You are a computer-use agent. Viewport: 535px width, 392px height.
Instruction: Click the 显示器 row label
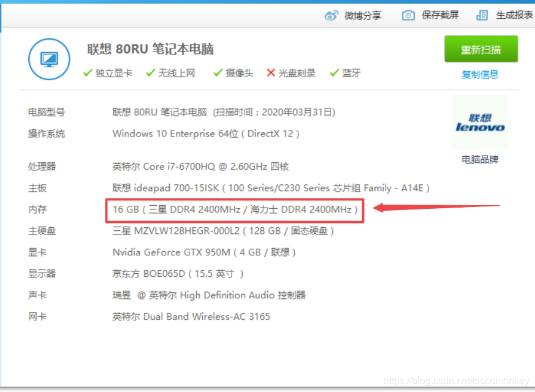tap(42, 274)
